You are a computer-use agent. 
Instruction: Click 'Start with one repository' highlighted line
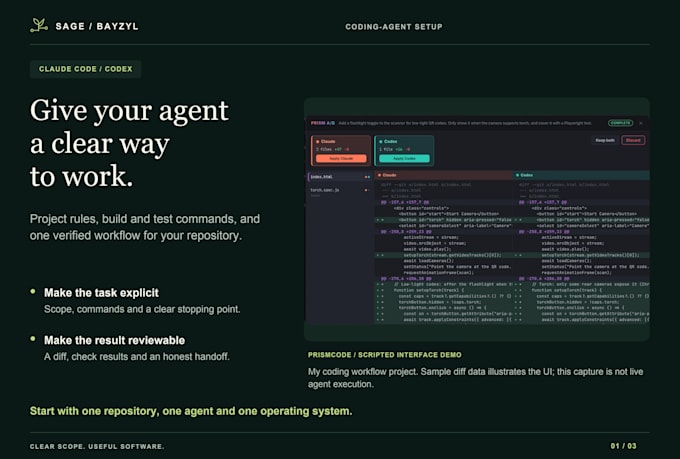[x=191, y=411]
